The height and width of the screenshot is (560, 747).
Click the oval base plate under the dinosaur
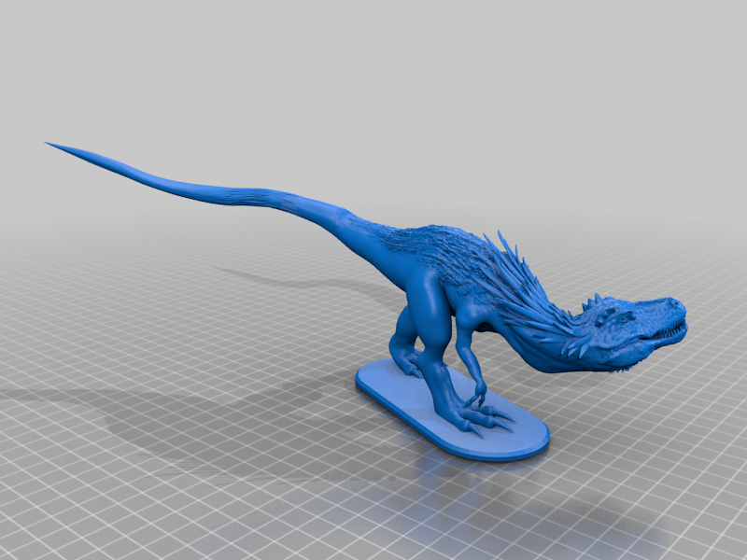(x=452, y=411)
